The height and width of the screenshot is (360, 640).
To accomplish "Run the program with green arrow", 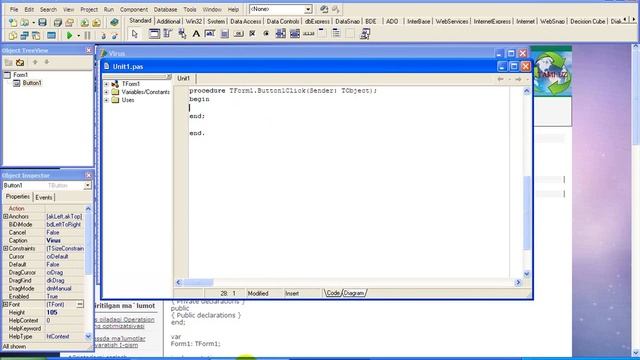I will pyautogui.click(x=69, y=36).
